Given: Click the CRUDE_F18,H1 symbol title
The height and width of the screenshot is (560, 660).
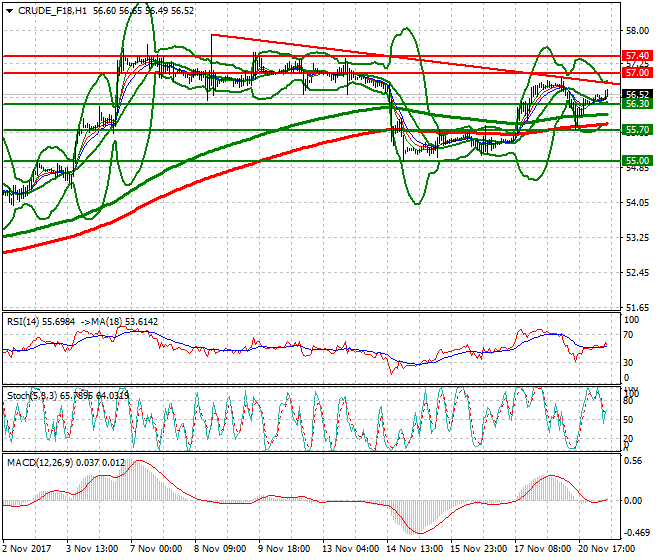Looking at the screenshot, I should (x=45, y=10).
